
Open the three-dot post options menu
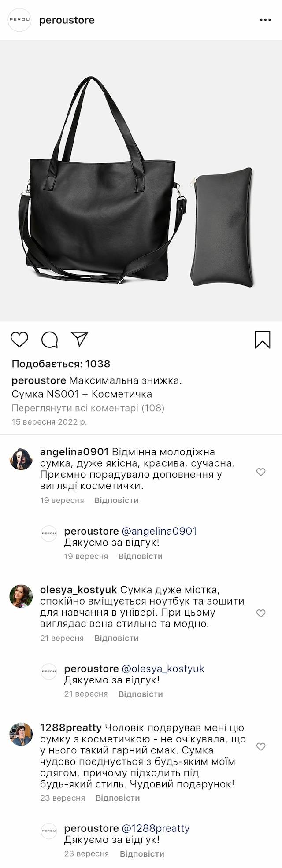[x=265, y=20]
